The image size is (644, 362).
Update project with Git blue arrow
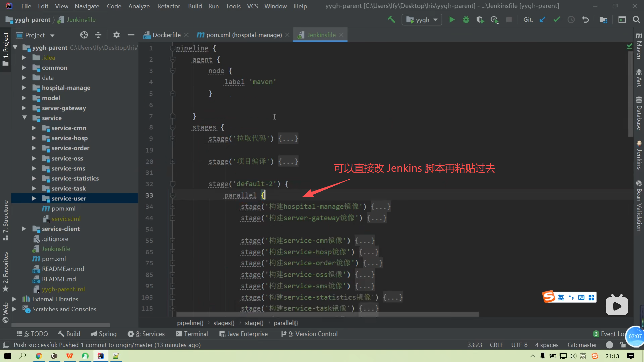[x=542, y=20]
